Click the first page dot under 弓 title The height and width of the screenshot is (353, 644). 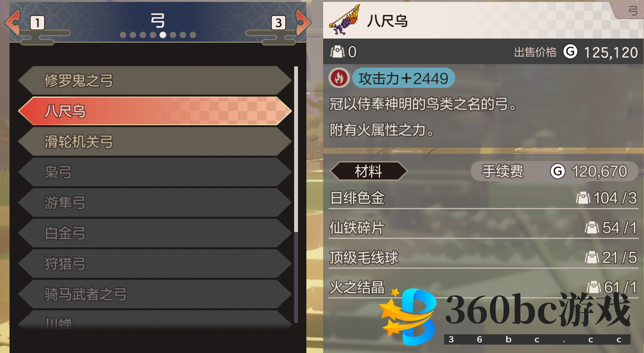tap(123, 35)
